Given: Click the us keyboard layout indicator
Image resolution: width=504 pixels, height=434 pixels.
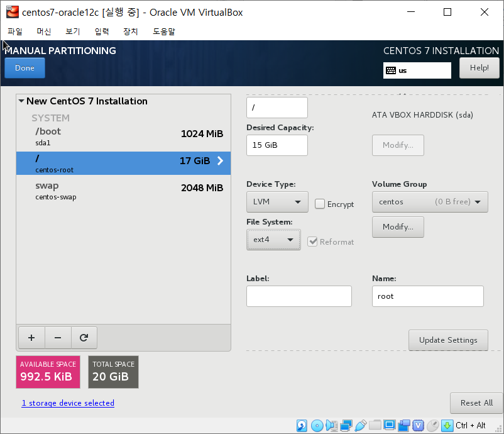Looking at the screenshot, I should coord(417,70).
